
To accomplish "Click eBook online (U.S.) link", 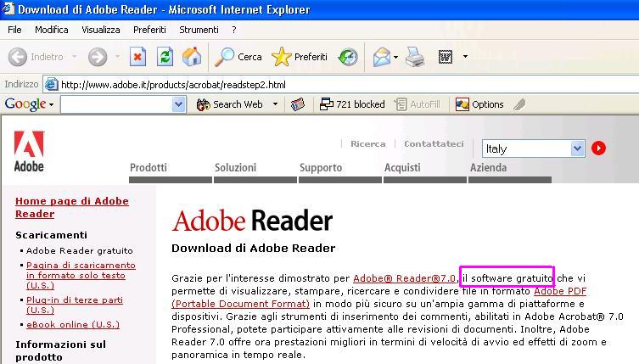I will point(73,324).
